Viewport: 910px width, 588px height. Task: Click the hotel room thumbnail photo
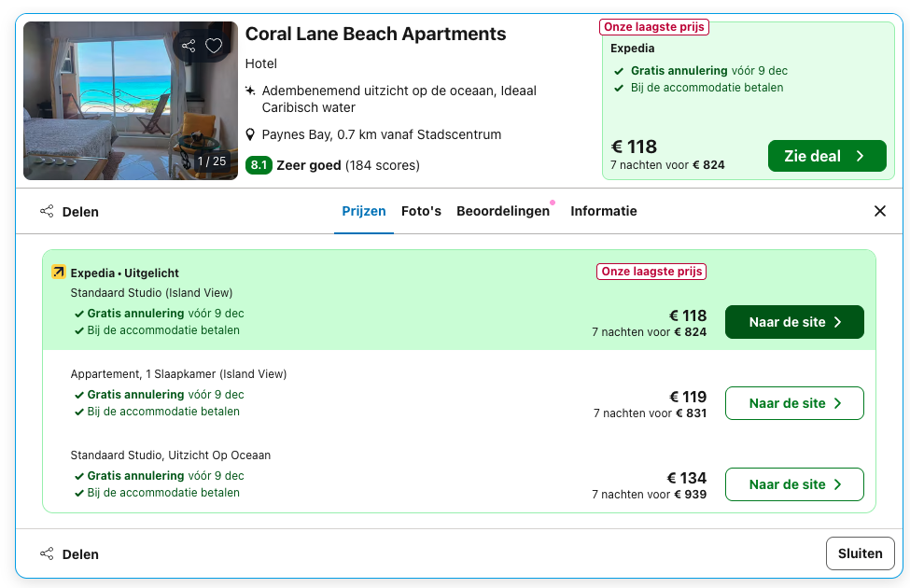click(x=130, y=100)
